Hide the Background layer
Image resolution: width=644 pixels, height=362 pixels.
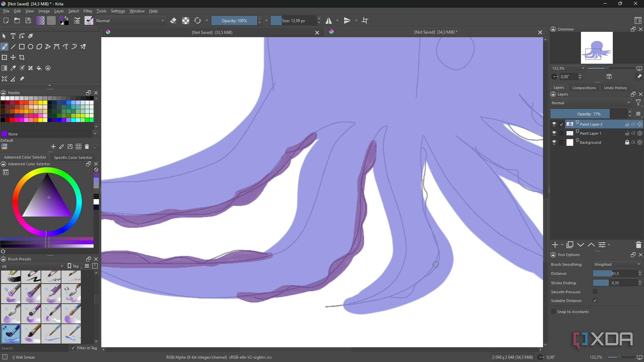pyautogui.click(x=554, y=142)
